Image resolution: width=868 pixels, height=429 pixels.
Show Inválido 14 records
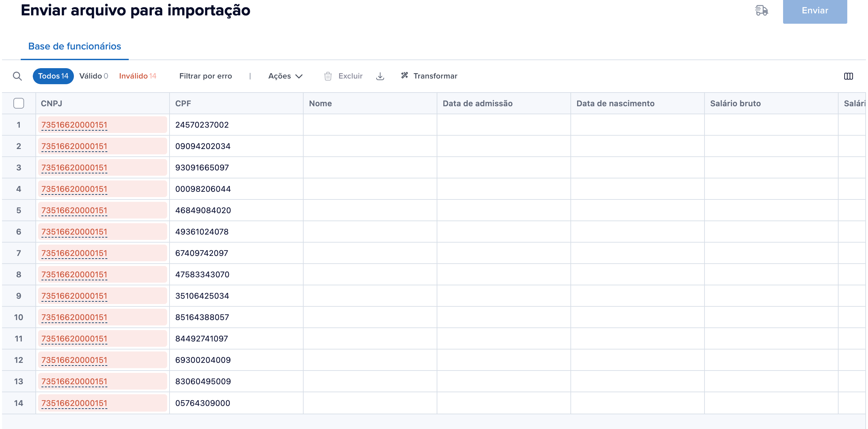137,76
